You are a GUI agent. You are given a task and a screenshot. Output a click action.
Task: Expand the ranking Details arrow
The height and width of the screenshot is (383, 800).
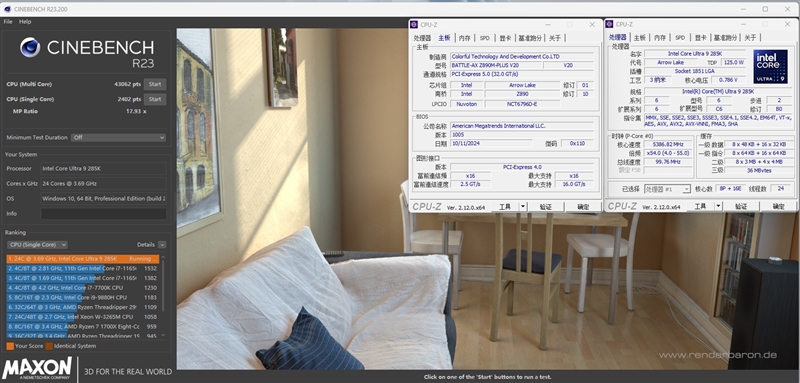click(162, 245)
